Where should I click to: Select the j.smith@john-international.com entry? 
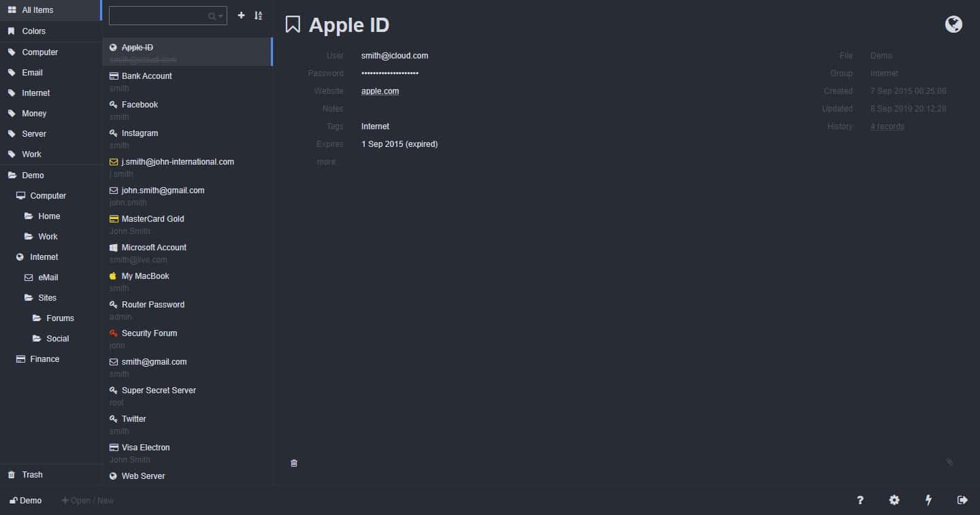coord(187,166)
